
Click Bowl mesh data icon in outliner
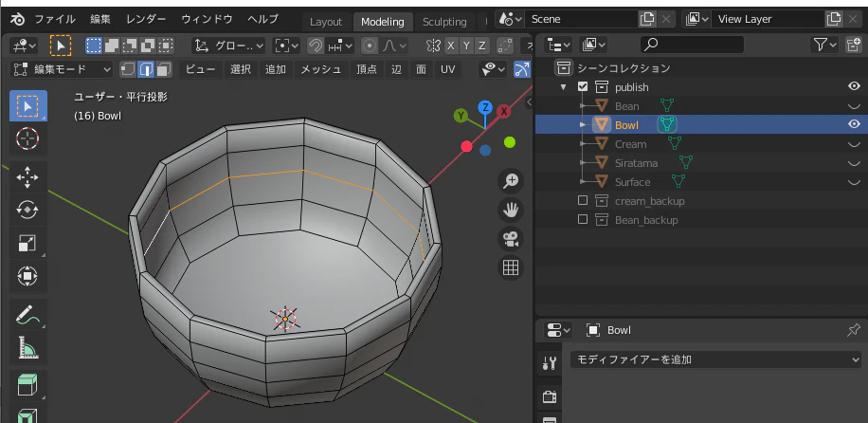[668, 125]
